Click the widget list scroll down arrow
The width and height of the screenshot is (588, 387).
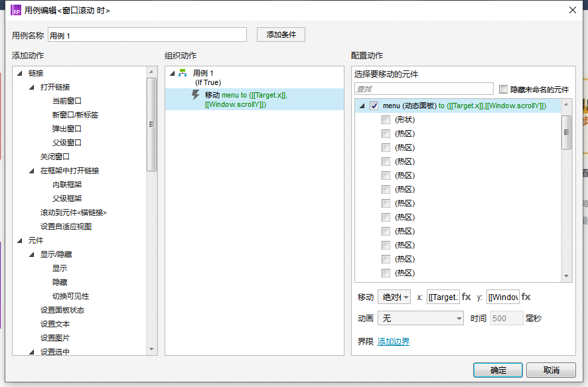tap(566, 276)
